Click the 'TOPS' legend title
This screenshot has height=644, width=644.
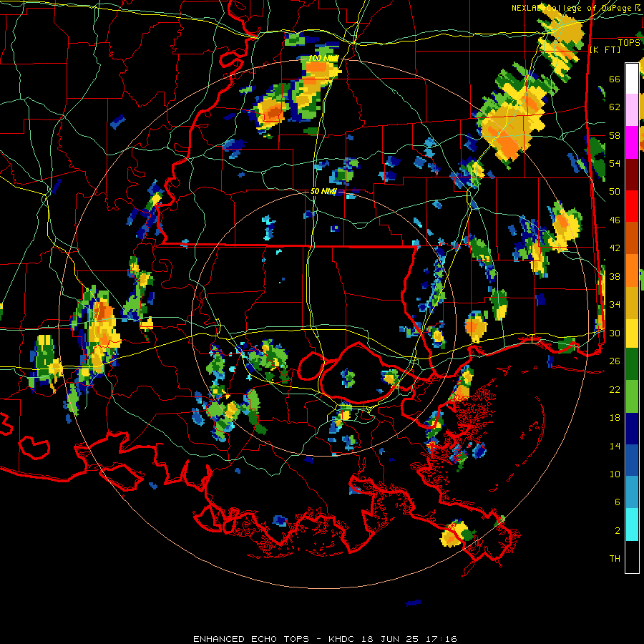tap(629, 43)
